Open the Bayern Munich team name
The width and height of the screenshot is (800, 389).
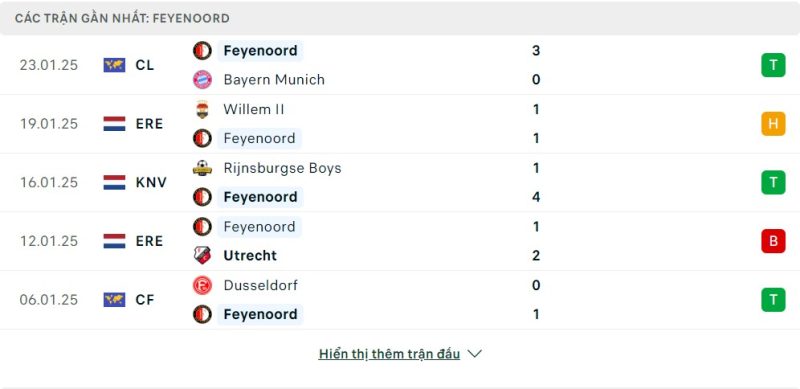click(x=274, y=80)
